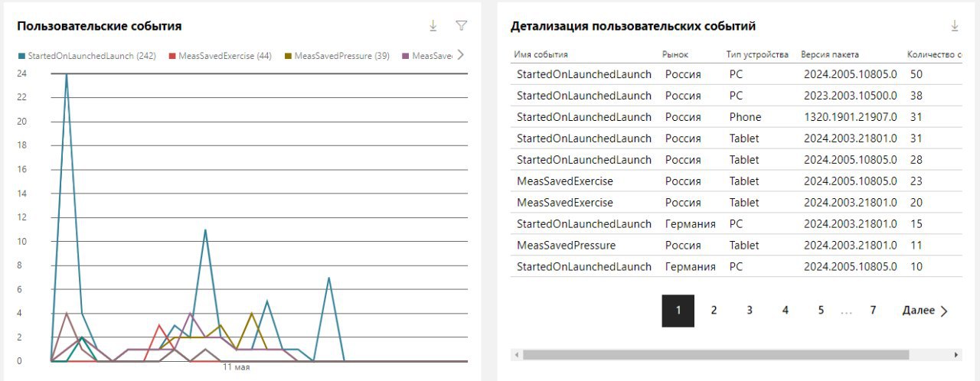Click the count value 38 in the table

coord(916,96)
